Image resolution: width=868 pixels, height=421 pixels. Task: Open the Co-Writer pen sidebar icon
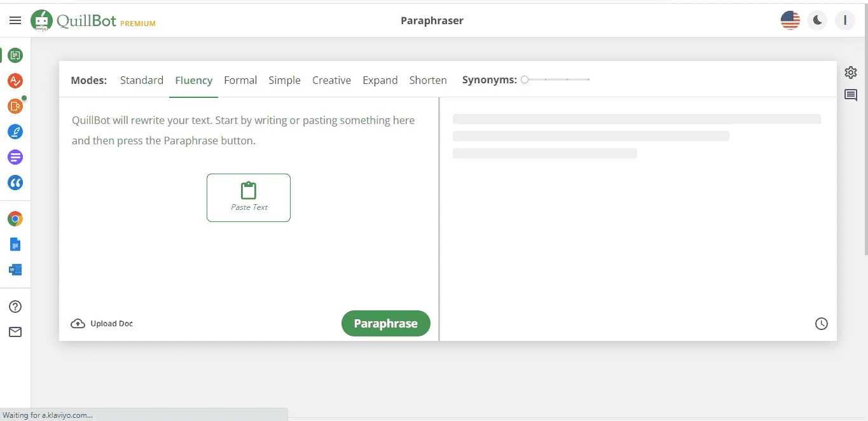tap(15, 132)
